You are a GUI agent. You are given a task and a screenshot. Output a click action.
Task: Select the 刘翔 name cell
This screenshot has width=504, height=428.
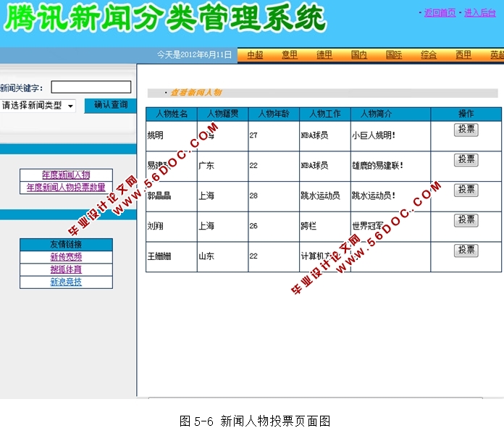point(172,227)
